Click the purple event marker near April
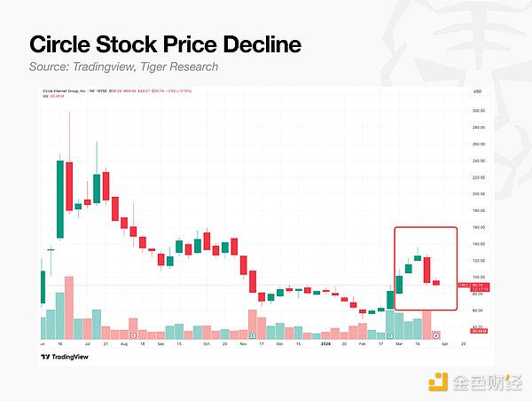The image size is (532, 401). [435, 334]
